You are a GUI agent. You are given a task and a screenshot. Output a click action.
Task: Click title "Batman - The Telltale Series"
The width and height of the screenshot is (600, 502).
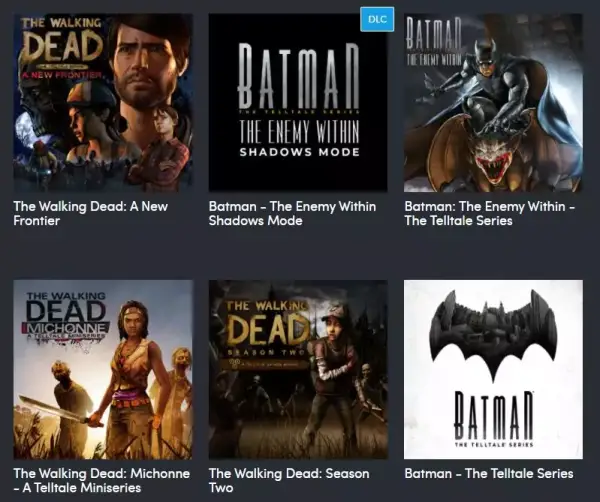coord(489,474)
